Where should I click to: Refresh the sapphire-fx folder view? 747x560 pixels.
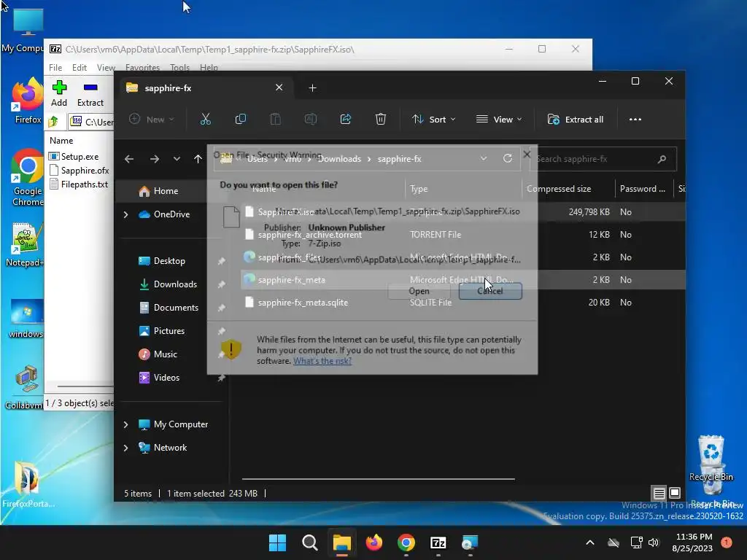pos(508,158)
